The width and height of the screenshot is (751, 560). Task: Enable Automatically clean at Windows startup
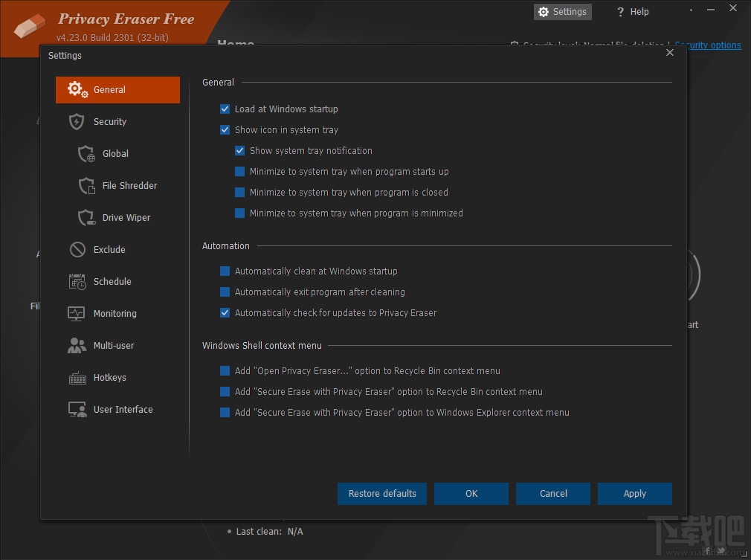[x=225, y=271]
